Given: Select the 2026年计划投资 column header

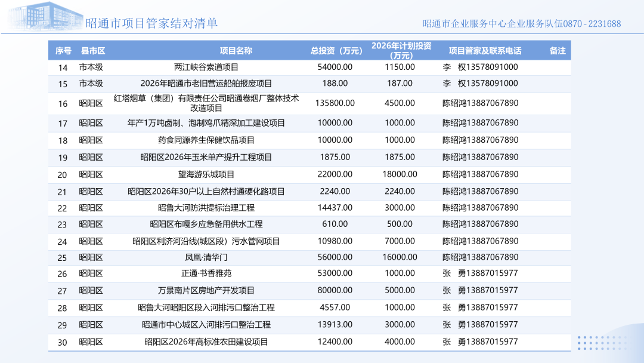Looking at the screenshot, I should pyautogui.click(x=401, y=51).
